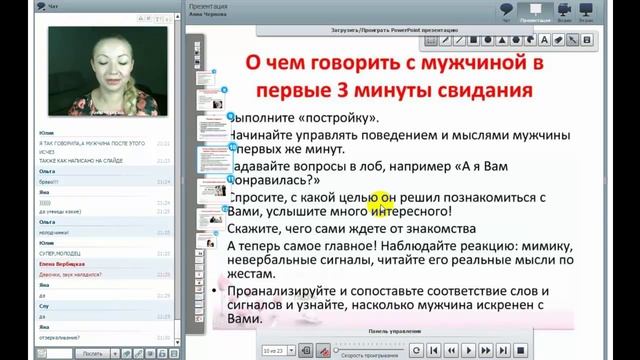Click the last icon in chat bottom toolbar
The height and width of the screenshot is (360, 640).
pos(174,353)
